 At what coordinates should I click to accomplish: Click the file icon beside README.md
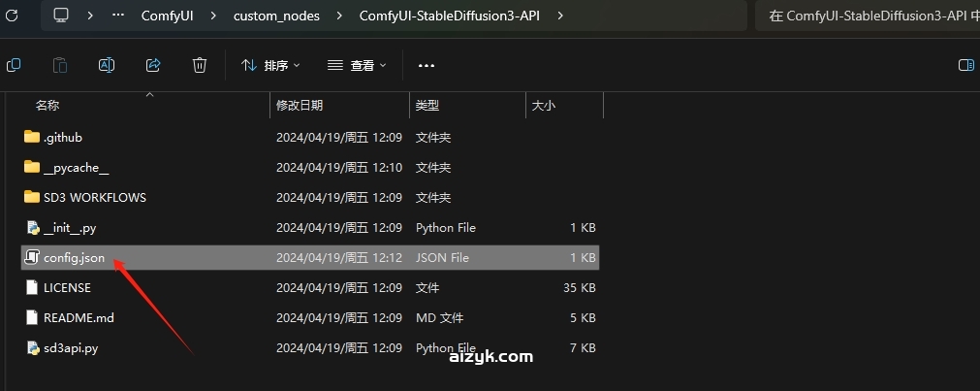tap(32, 317)
